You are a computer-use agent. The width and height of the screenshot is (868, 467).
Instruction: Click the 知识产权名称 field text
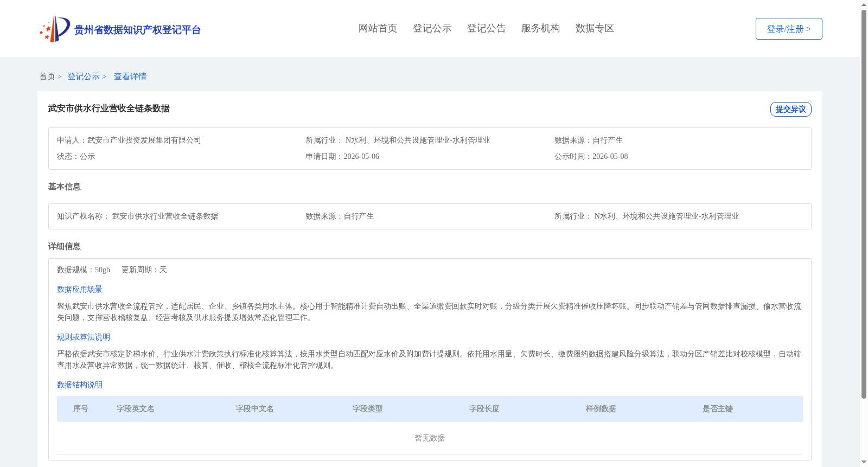pyautogui.click(x=137, y=216)
